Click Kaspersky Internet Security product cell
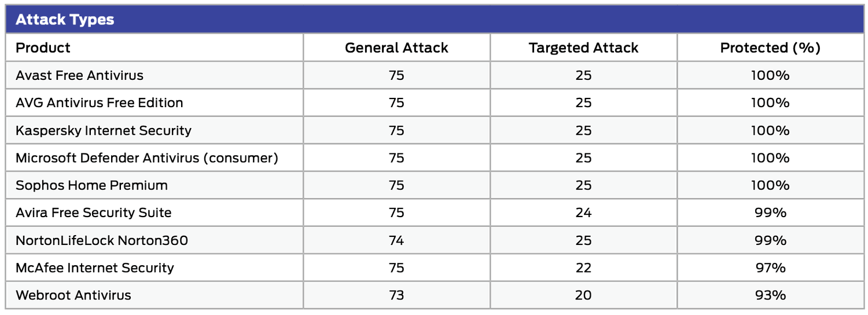 pos(104,130)
